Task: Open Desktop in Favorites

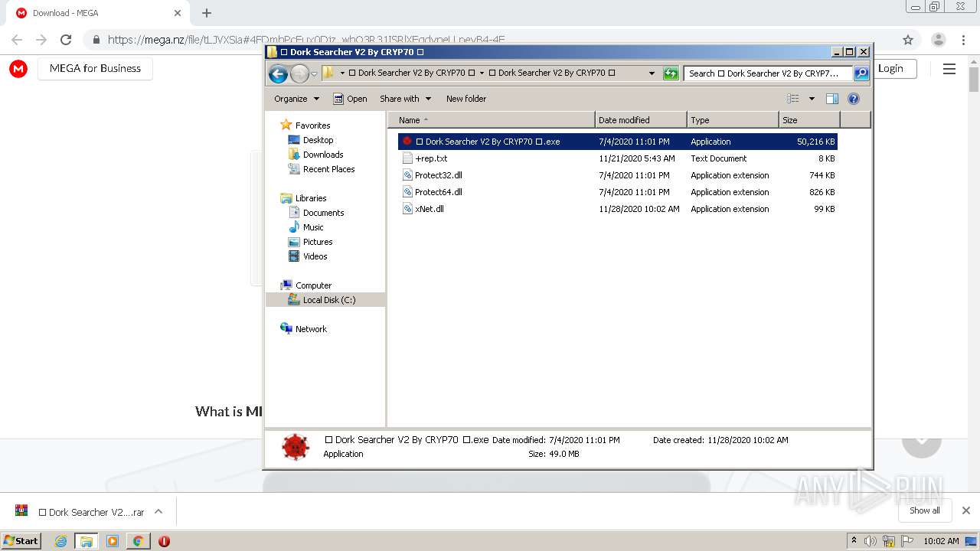Action: 318,140
